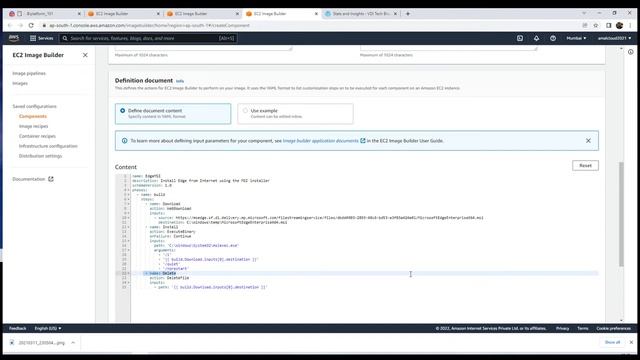Open the notifications bell
640x360 pixels.
coord(536,38)
